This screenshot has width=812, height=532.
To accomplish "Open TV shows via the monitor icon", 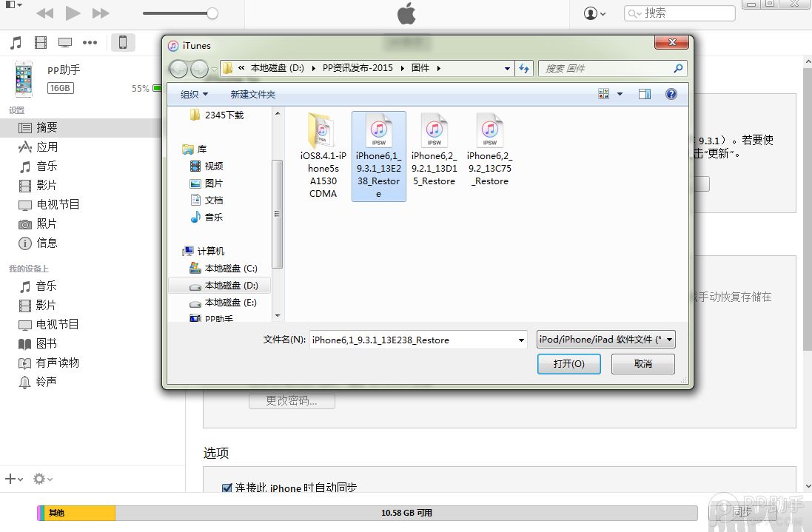I will click(65, 42).
